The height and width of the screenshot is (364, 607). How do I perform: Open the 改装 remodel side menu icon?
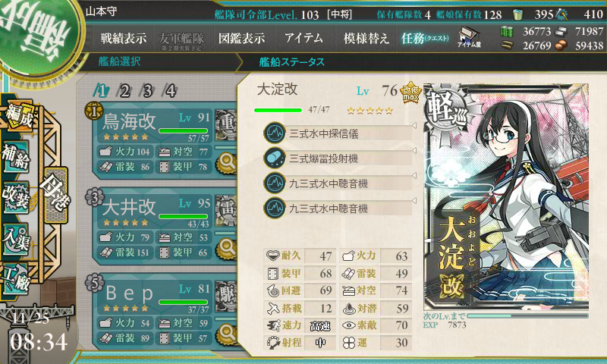pos(16,197)
